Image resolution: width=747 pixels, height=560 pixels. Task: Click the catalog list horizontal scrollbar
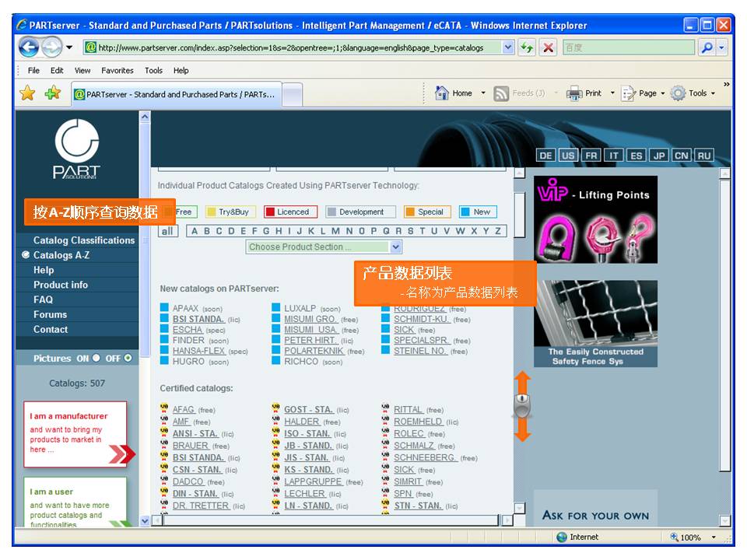(x=332, y=520)
